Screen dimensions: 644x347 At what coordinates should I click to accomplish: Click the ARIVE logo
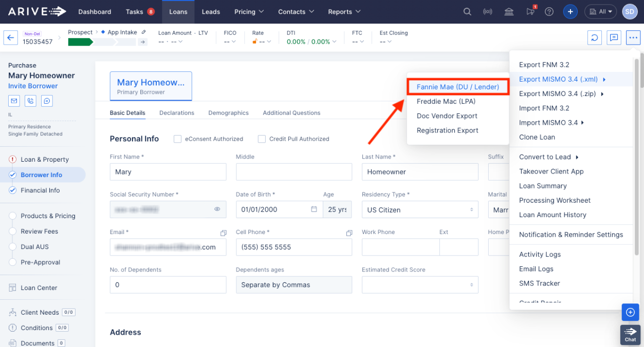click(x=36, y=11)
